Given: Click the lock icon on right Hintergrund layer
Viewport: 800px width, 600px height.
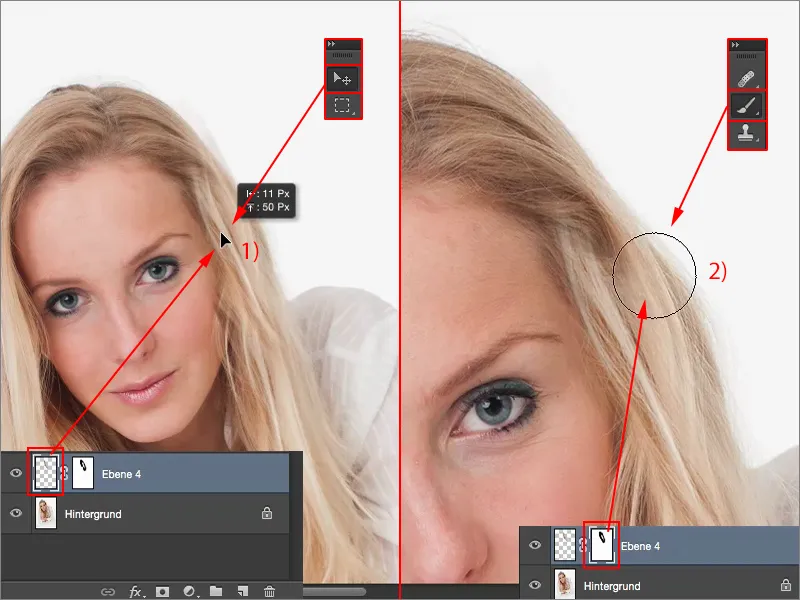Looking at the screenshot, I should (x=786, y=585).
